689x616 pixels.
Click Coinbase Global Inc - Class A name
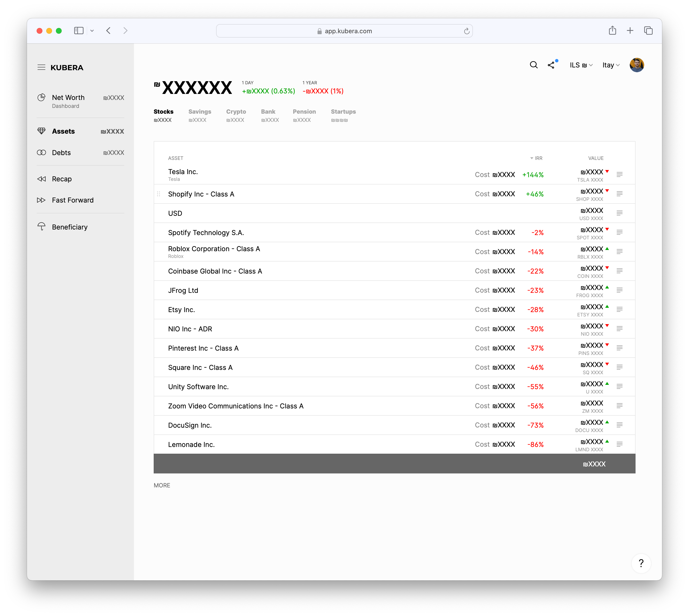pos(215,271)
